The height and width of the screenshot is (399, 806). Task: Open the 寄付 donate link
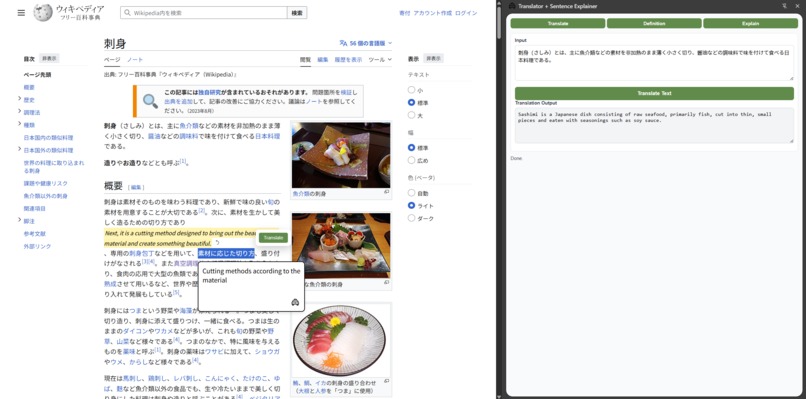coord(405,13)
